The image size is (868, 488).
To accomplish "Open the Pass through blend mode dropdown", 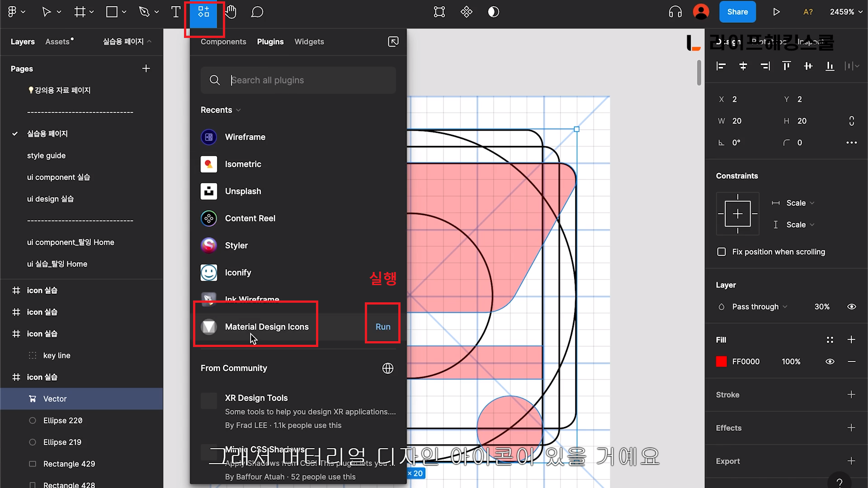I will [759, 307].
